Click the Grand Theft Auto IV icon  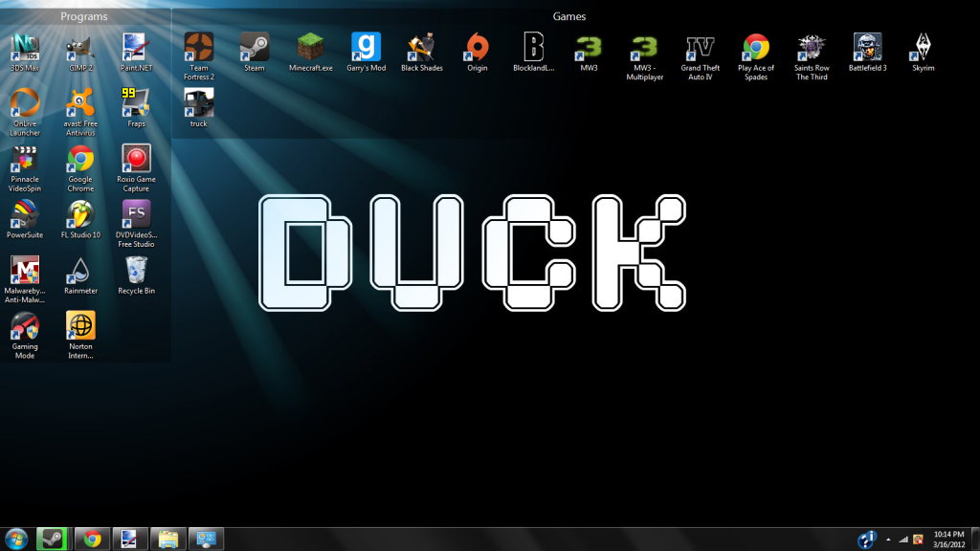point(700,48)
